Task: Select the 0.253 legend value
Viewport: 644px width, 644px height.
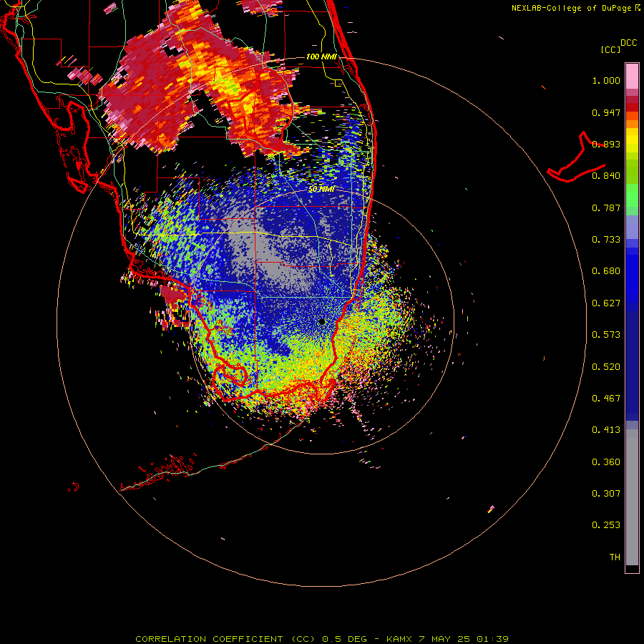Action: [x=606, y=525]
